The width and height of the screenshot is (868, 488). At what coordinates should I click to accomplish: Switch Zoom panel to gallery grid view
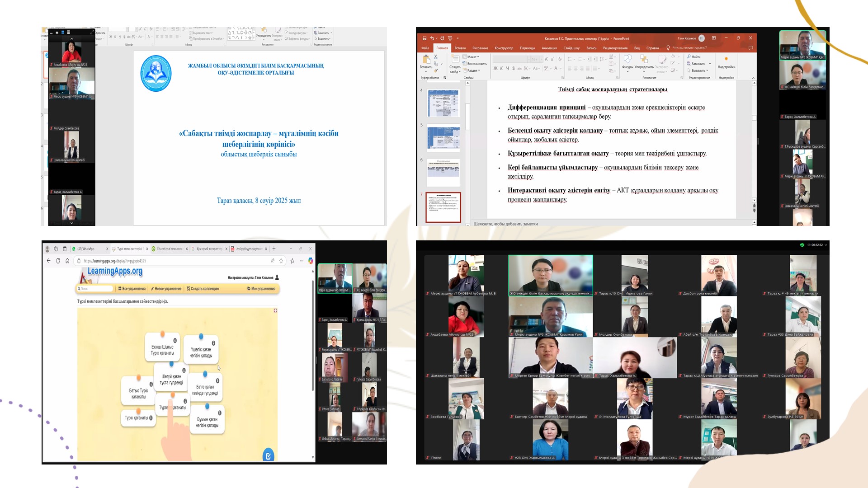click(68, 33)
